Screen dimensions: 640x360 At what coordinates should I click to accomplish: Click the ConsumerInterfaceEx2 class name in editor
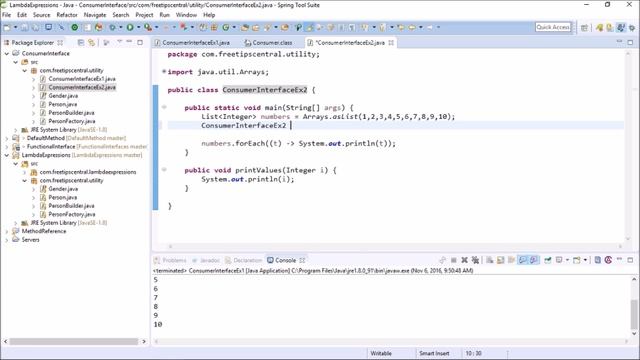click(264, 90)
